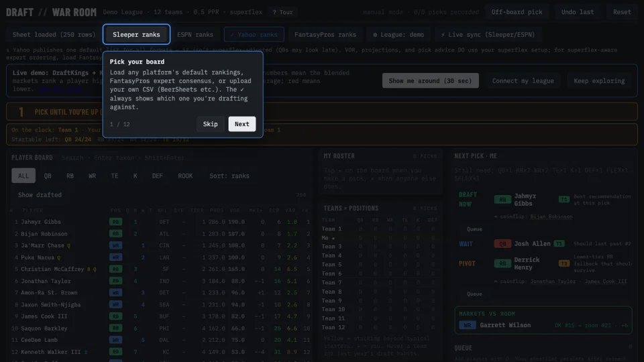The image size is (644, 362).
Task: Change the Sort: ranks ordering
Action: 229,176
